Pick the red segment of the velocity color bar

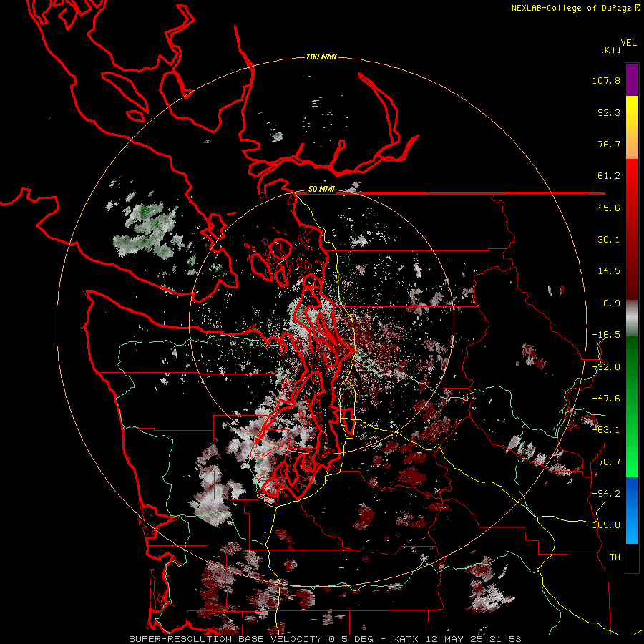(x=632, y=229)
